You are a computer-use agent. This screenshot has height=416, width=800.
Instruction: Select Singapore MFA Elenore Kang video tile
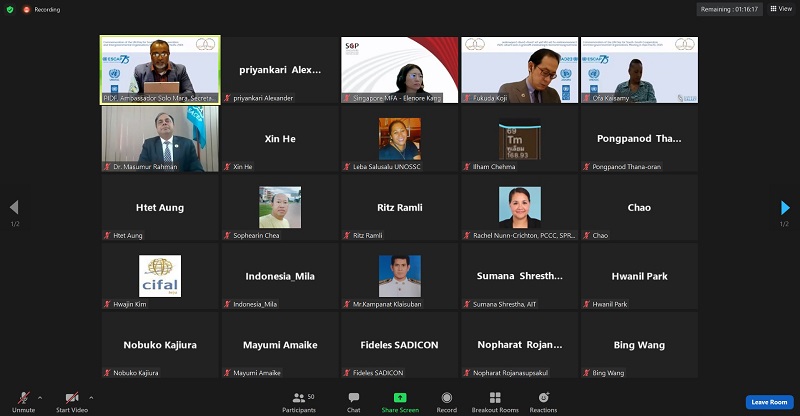[399, 70]
